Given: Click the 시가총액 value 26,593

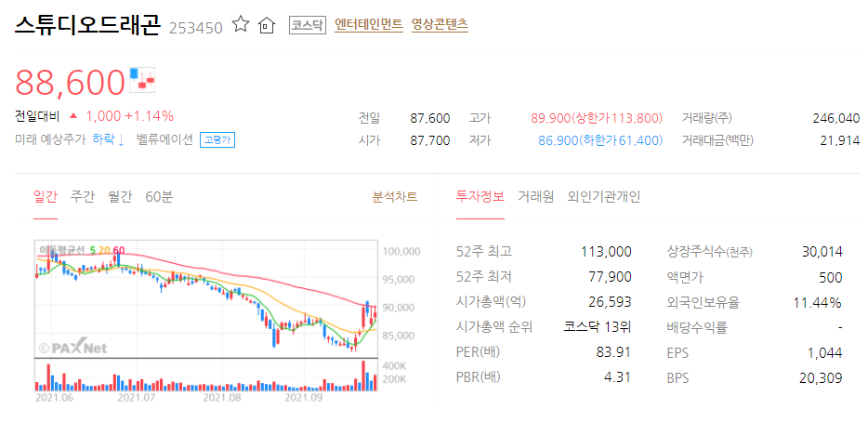Looking at the screenshot, I should click(x=611, y=302).
